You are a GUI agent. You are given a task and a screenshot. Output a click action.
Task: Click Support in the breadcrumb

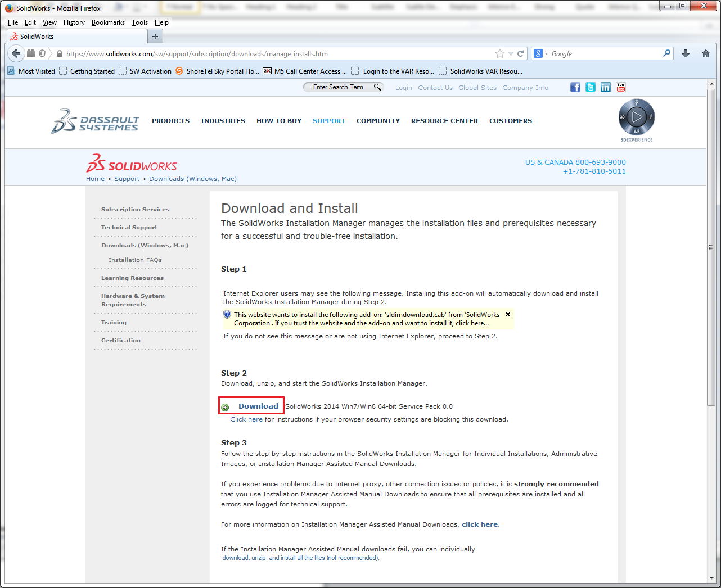(x=127, y=179)
